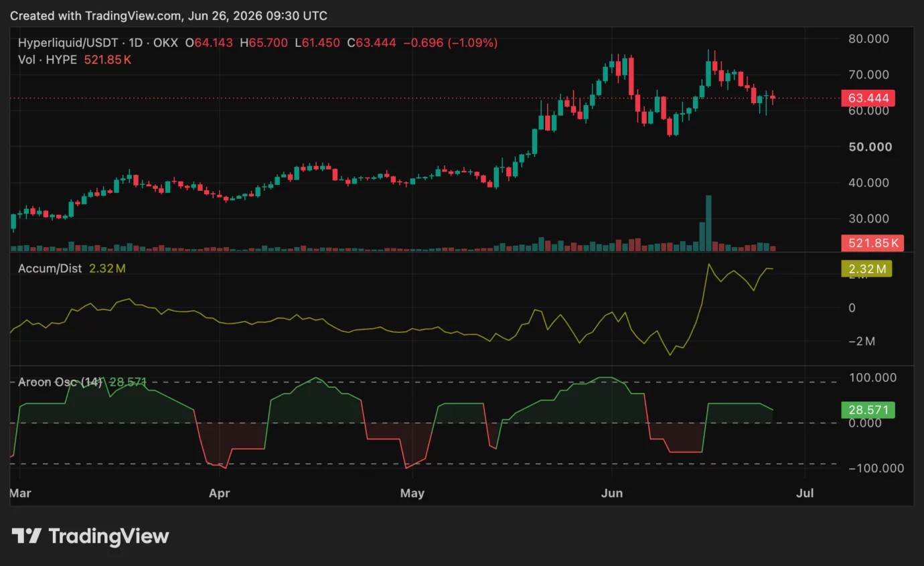Click the yellow 2.32 M axis tag

[x=866, y=269]
